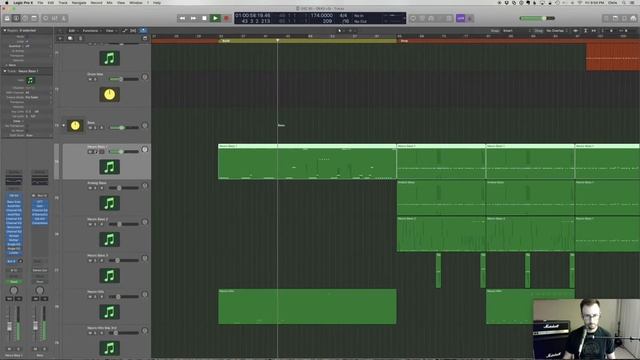Click the Drums Wide track yellow knob icon

109,94
